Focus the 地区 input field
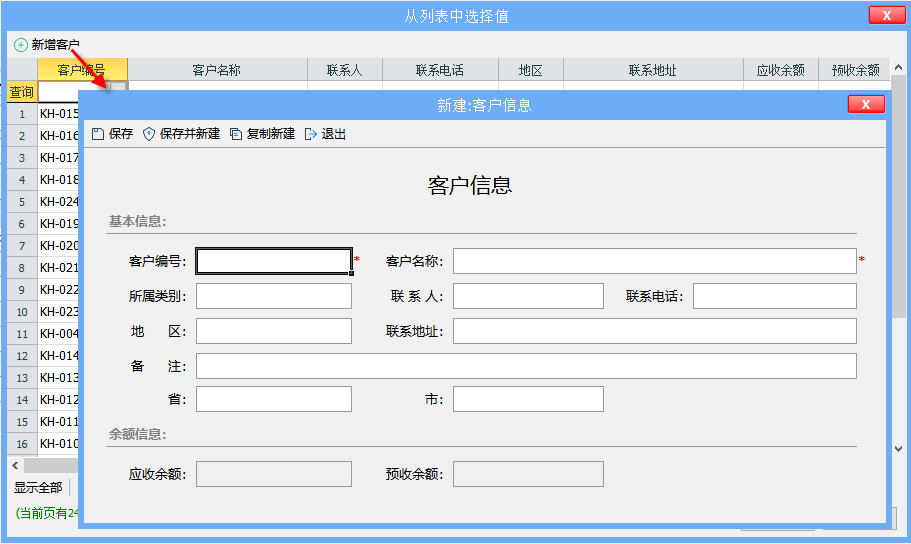The height and width of the screenshot is (544, 911). click(274, 331)
